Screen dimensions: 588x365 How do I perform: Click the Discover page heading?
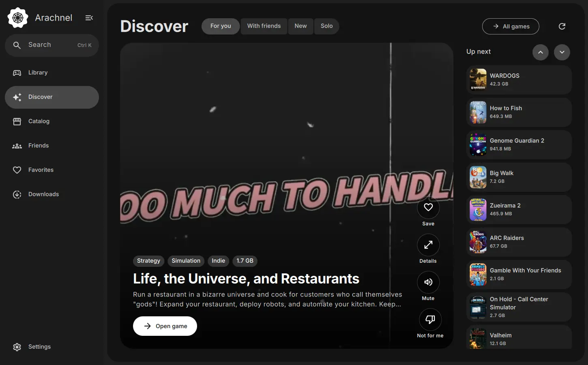coord(154,26)
